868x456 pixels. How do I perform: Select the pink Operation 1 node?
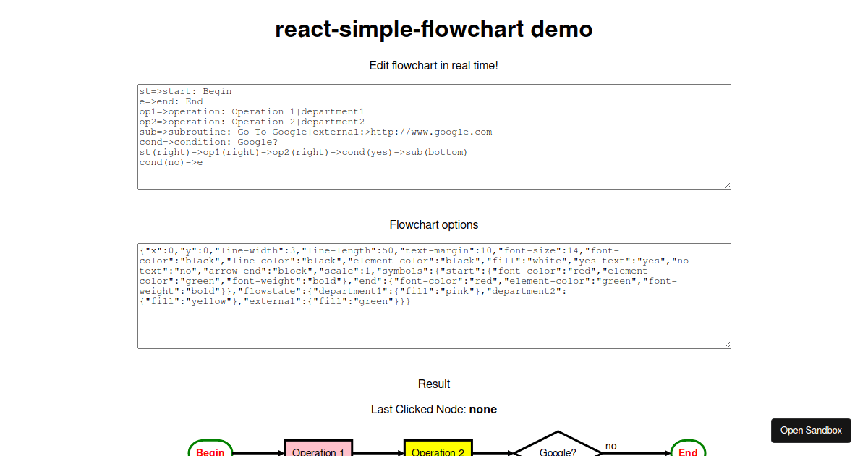pos(318,452)
